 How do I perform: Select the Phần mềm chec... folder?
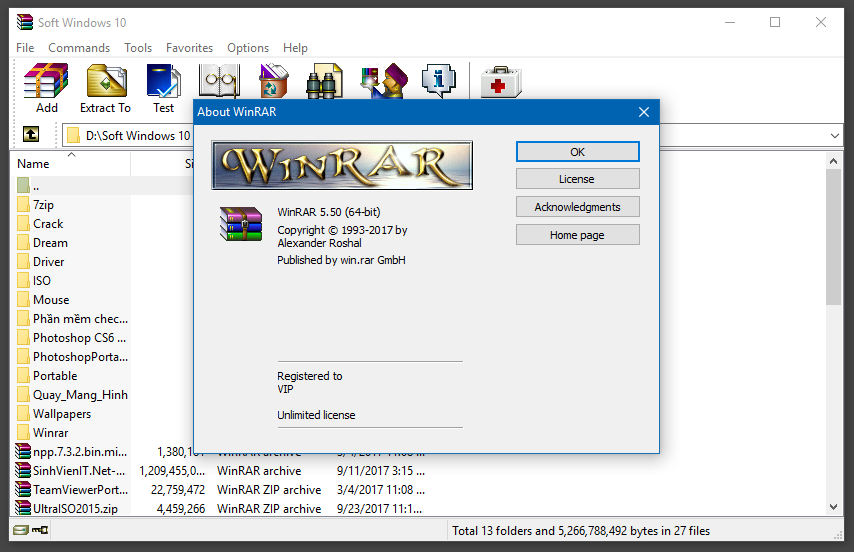(x=80, y=318)
